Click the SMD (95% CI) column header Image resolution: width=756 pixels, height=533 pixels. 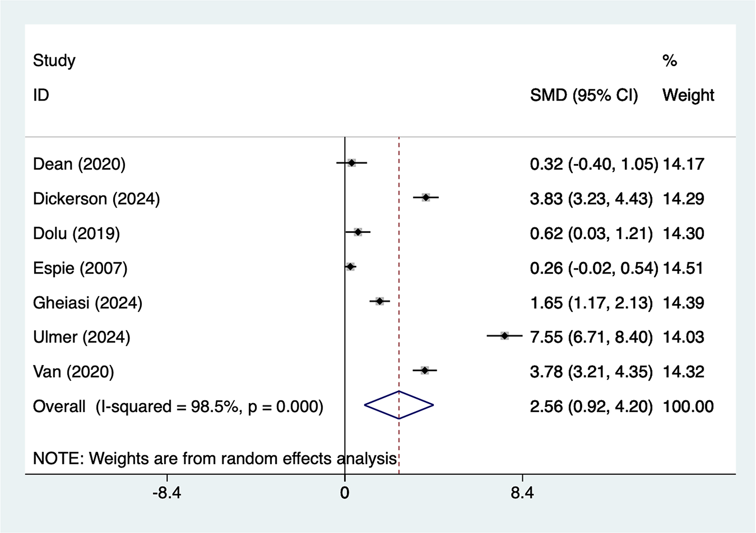click(x=584, y=95)
